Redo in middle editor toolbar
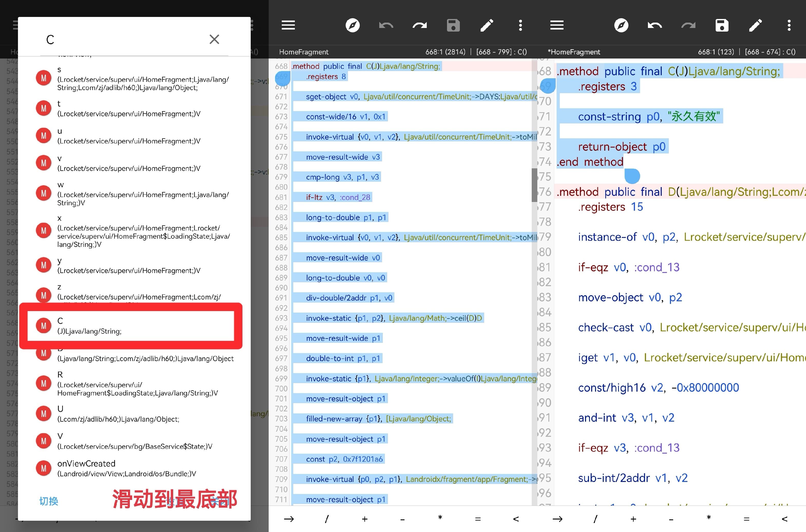This screenshot has height=532, width=806. click(420, 25)
